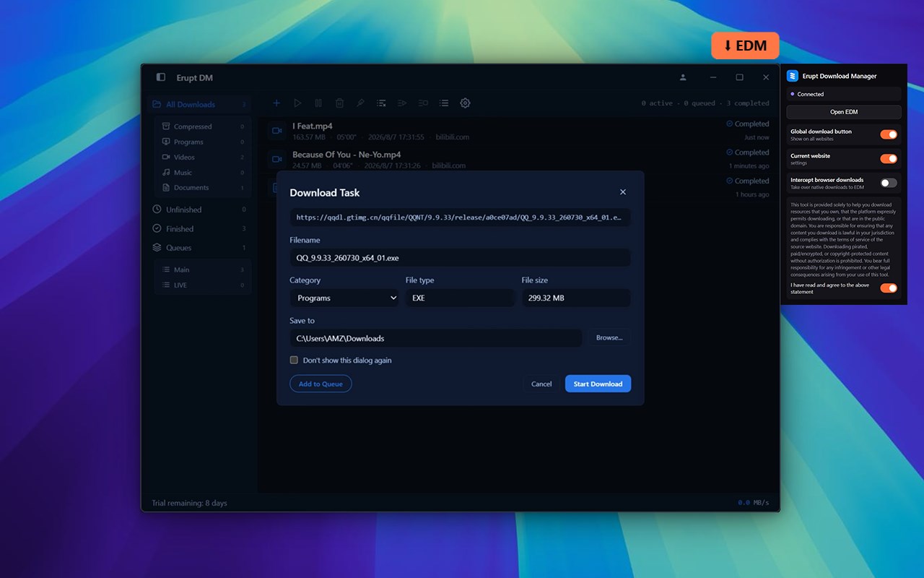This screenshot has height=578, width=924.
Task: Toggle the sidebar panel icon beside Erupt DM
Action: (161, 77)
